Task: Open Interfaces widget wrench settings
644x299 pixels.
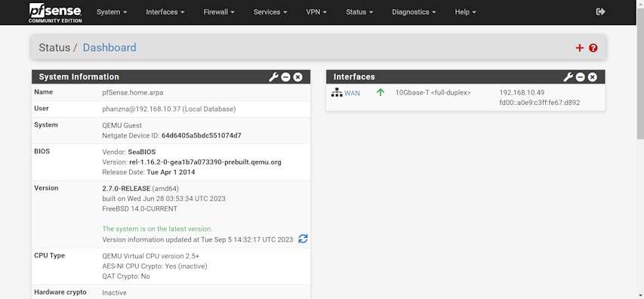Action: coord(568,77)
